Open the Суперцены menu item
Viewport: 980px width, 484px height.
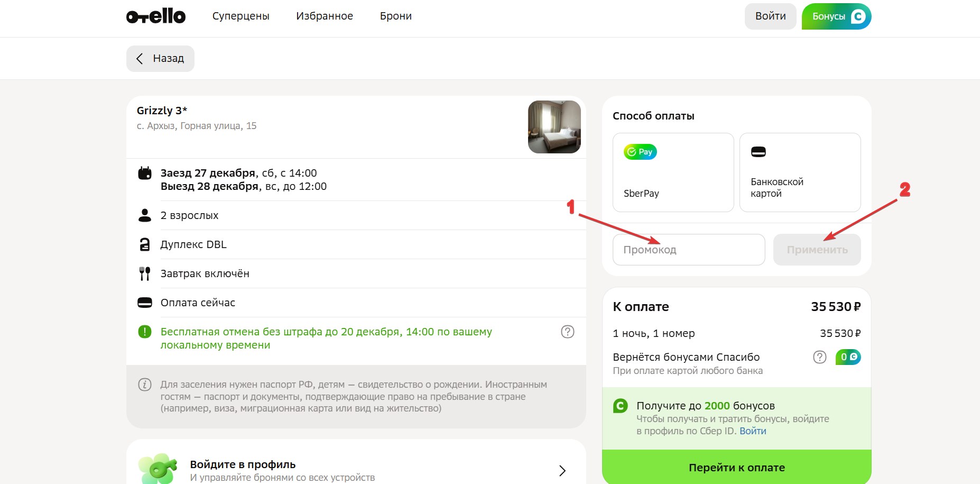click(x=241, y=16)
